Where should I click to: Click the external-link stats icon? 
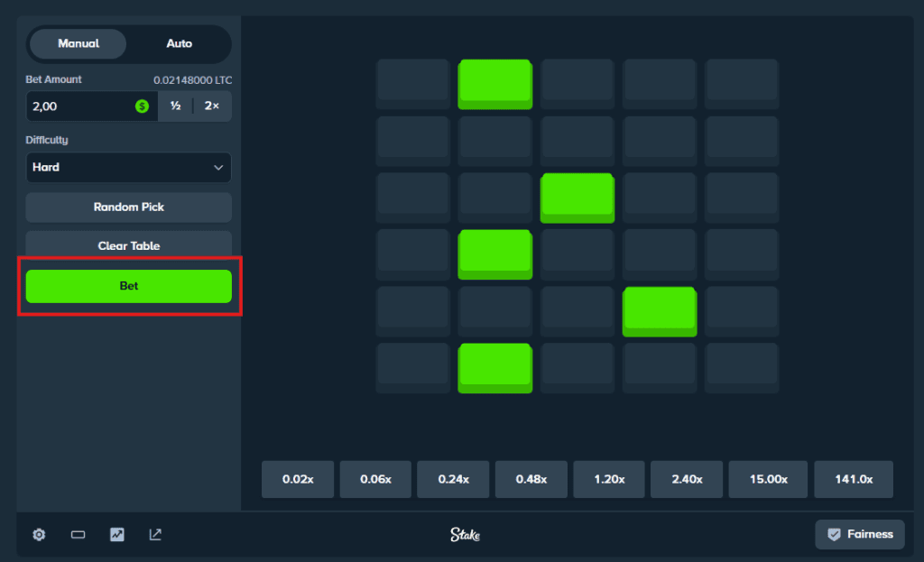(154, 534)
